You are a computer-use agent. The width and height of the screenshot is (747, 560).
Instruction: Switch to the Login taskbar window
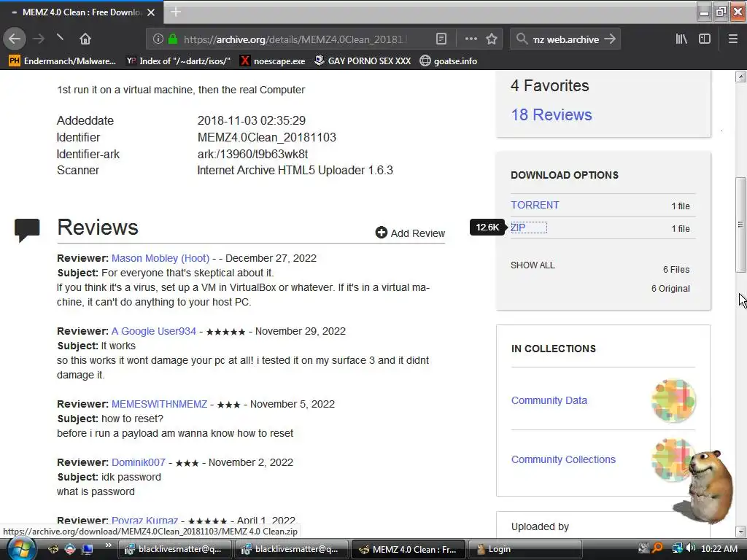coord(525,549)
